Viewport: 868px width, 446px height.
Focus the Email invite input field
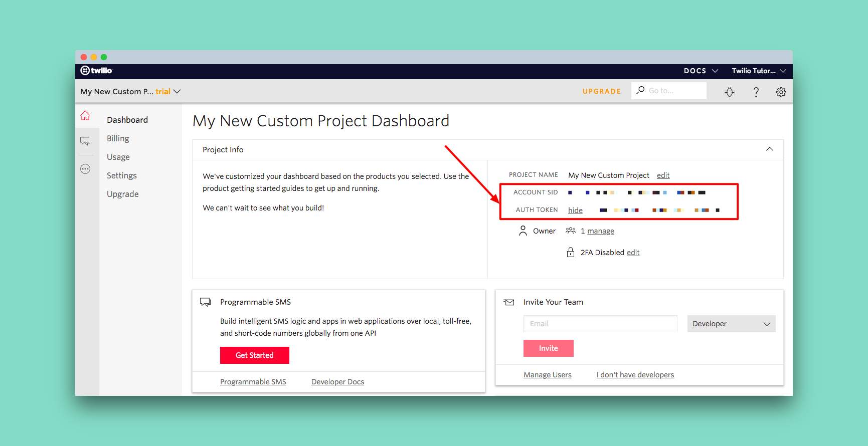click(600, 324)
